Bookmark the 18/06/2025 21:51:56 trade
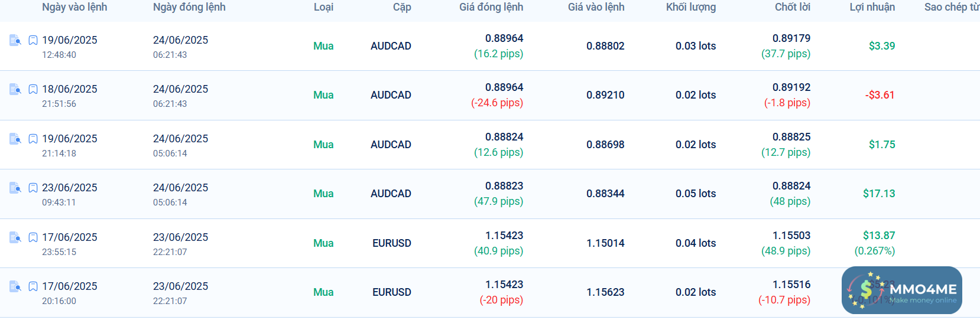 (33, 89)
